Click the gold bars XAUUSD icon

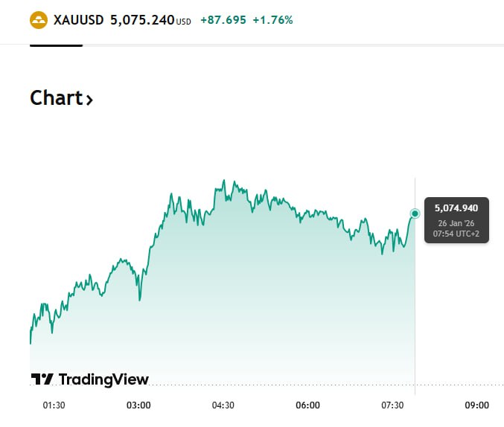click(39, 20)
